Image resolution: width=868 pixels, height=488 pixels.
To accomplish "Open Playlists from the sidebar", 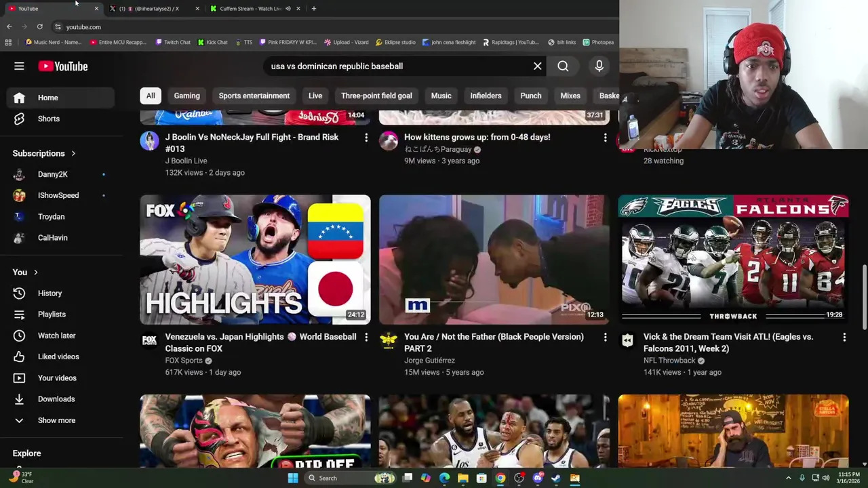I will (x=61, y=314).
